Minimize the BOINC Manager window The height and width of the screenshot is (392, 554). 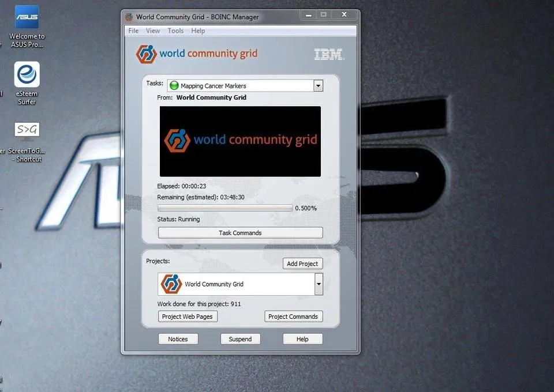click(x=309, y=15)
